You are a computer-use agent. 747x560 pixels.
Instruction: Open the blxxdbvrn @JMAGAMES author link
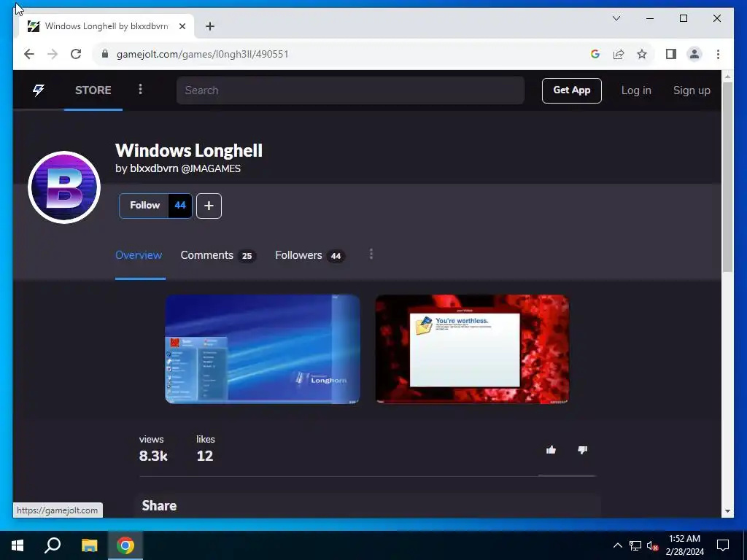click(x=185, y=168)
